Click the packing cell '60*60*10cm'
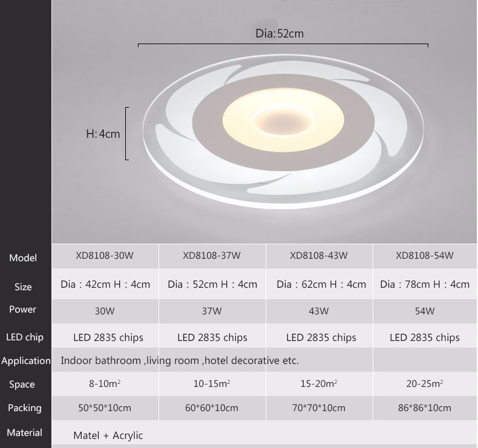Viewport: 478px width, 448px height. [212, 408]
